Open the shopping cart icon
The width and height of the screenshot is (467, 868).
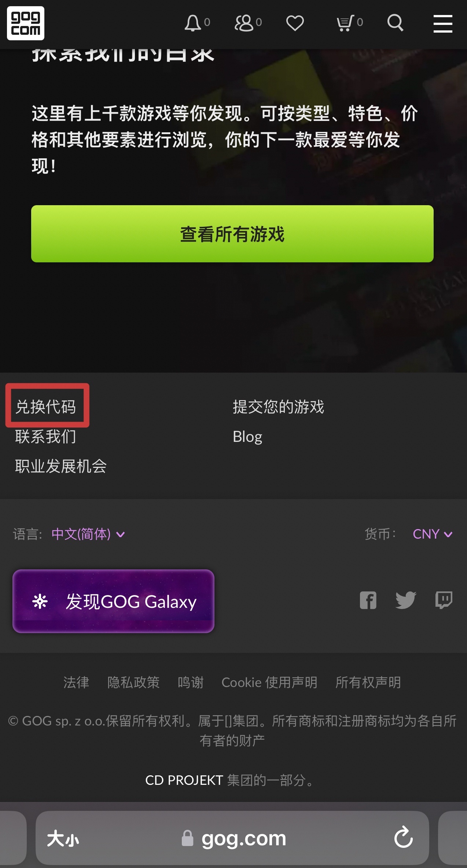pyautogui.click(x=345, y=23)
